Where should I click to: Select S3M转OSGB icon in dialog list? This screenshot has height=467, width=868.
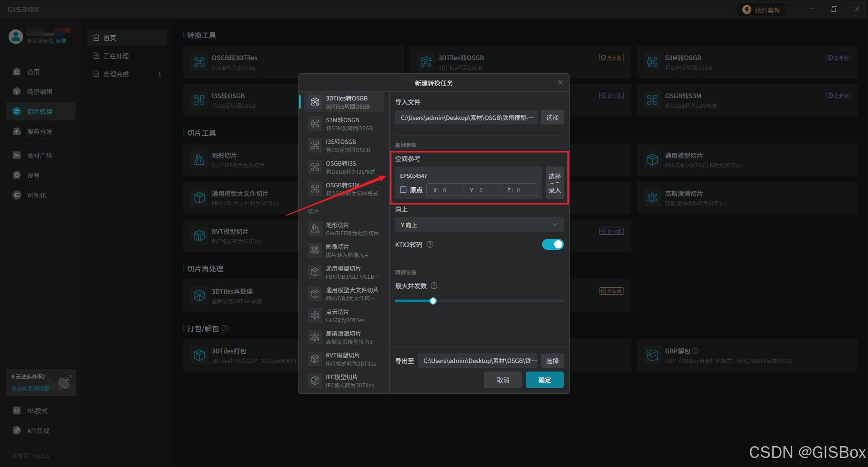click(315, 124)
